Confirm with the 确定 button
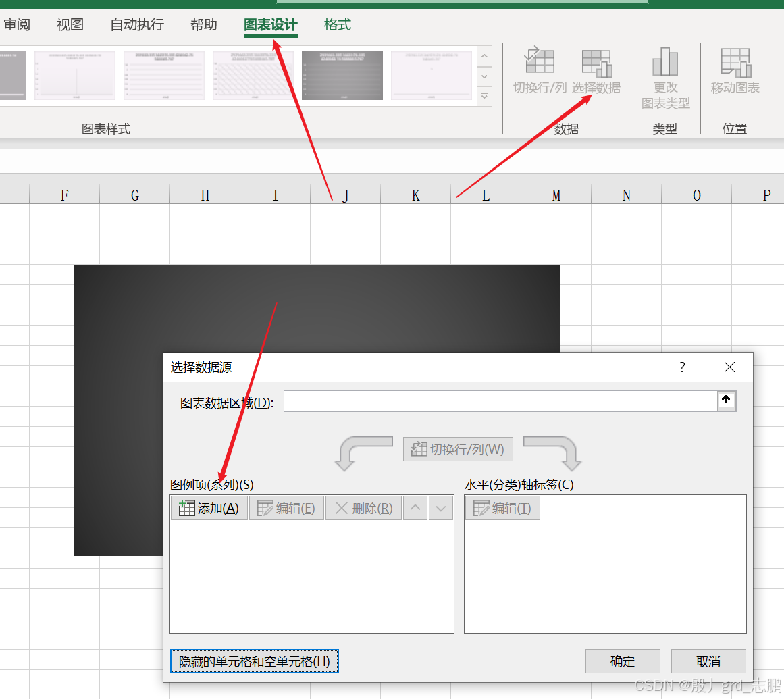 tap(623, 661)
